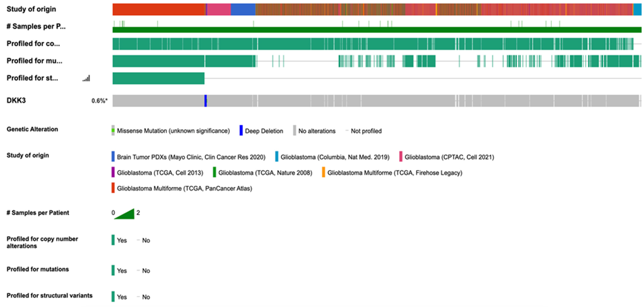Click Yes swatch for copy number alterations
The width and height of the screenshot is (644, 307).
(x=113, y=240)
